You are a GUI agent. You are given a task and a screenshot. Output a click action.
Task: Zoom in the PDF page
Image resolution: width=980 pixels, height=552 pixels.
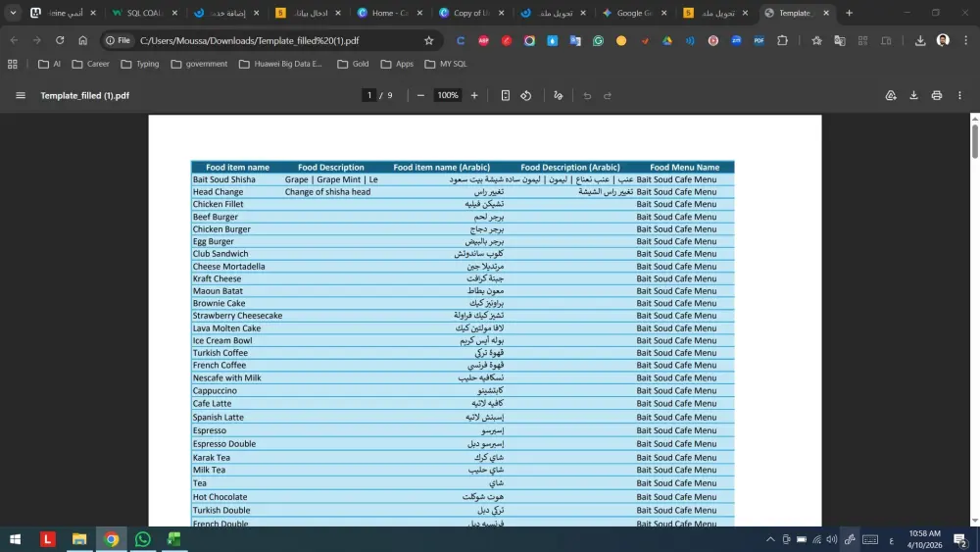474,96
